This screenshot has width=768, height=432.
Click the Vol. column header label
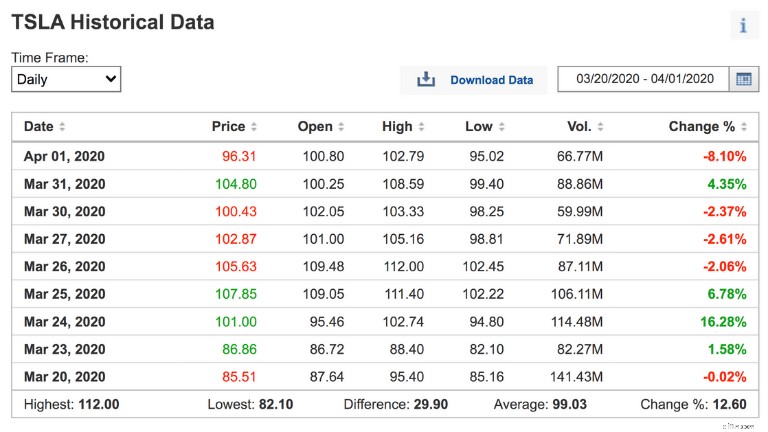coord(579,126)
